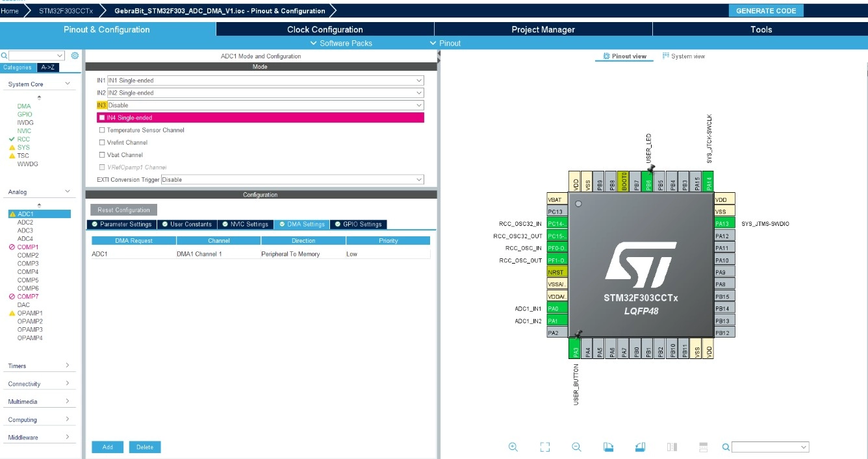
Task: Click the horizontal split view icon
Action: tap(702, 447)
